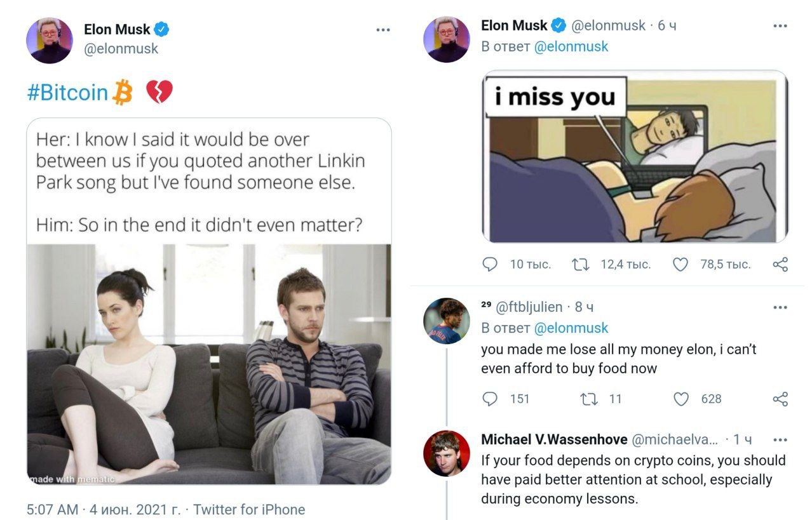Open more options on the 'i miss you' reply
The image size is (812, 520).
click(780, 26)
